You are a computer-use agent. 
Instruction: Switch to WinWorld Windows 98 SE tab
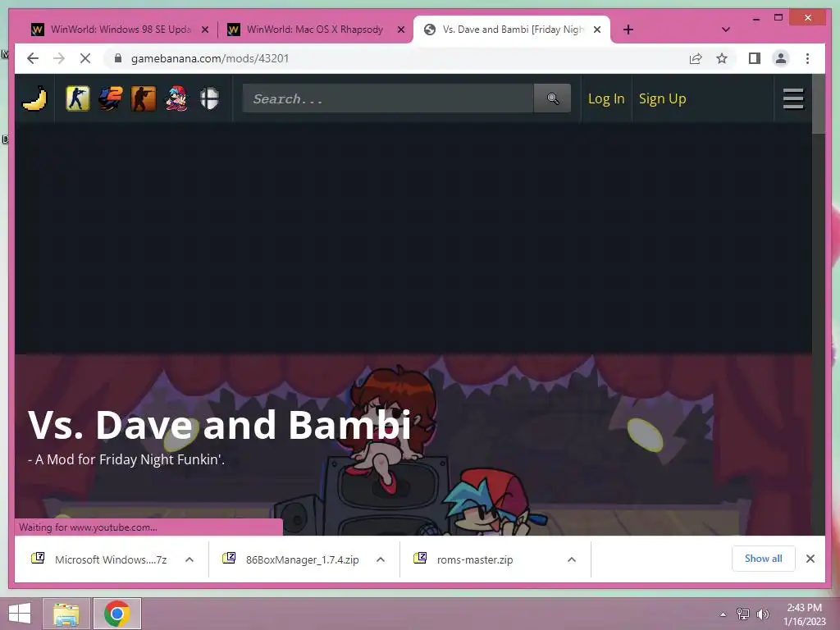[120, 30]
